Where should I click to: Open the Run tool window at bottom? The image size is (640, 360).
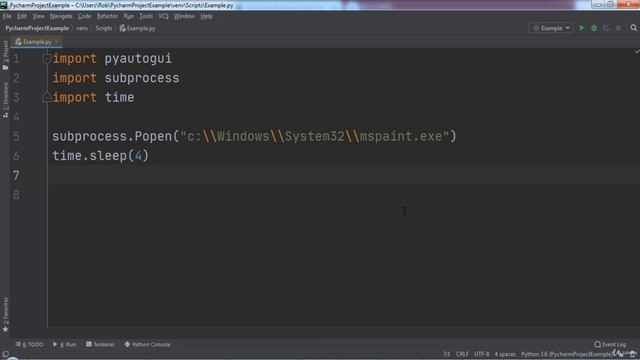(x=64, y=344)
